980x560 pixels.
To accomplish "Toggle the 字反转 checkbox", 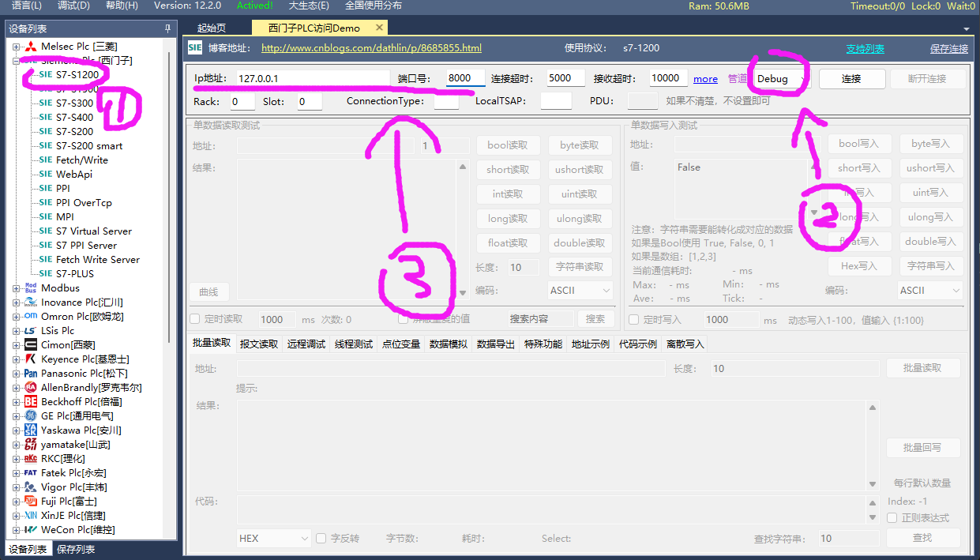I will [321, 538].
